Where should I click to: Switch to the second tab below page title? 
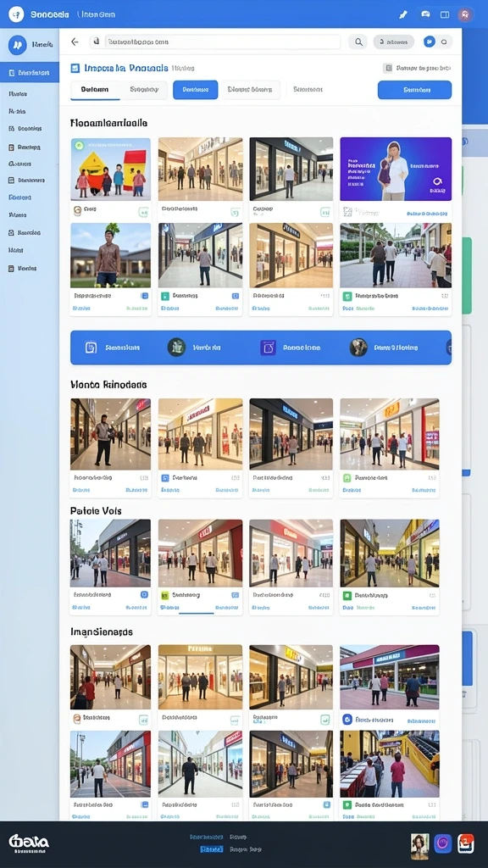pos(144,90)
